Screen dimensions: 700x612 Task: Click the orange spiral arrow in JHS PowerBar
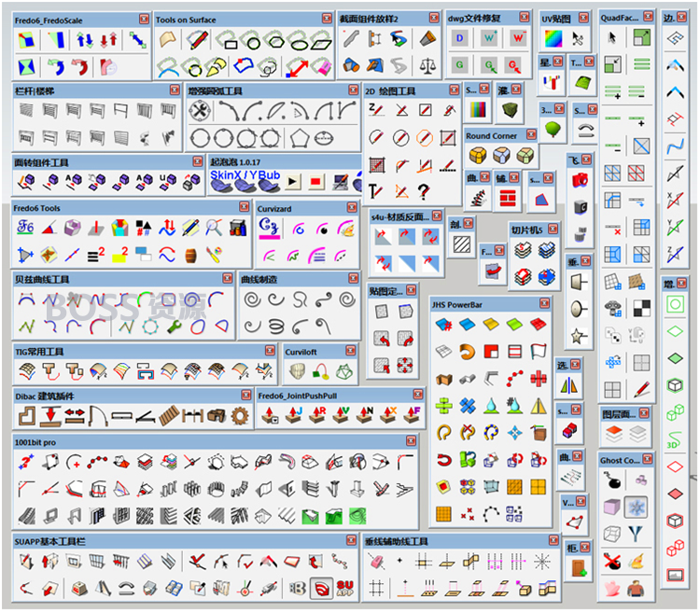tap(467, 353)
